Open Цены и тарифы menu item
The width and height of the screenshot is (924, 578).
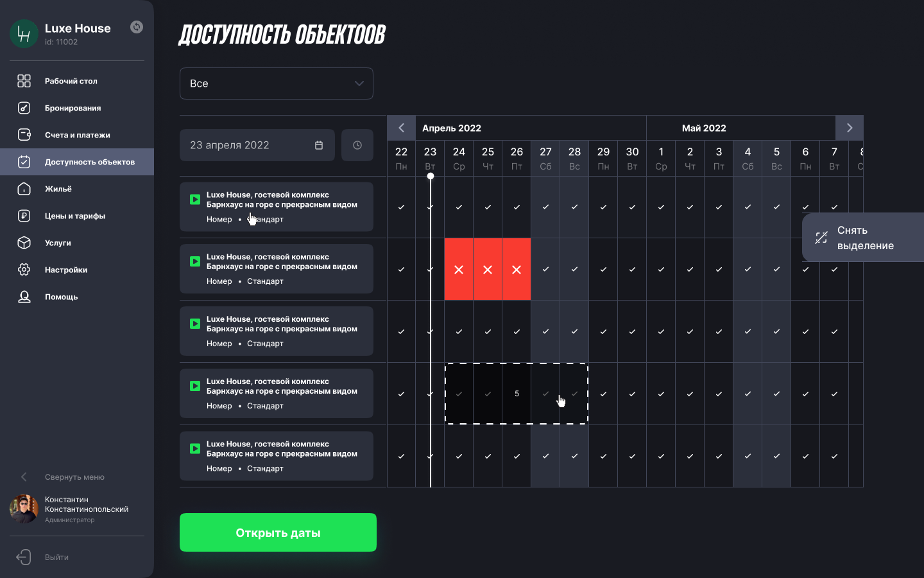(x=74, y=216)
